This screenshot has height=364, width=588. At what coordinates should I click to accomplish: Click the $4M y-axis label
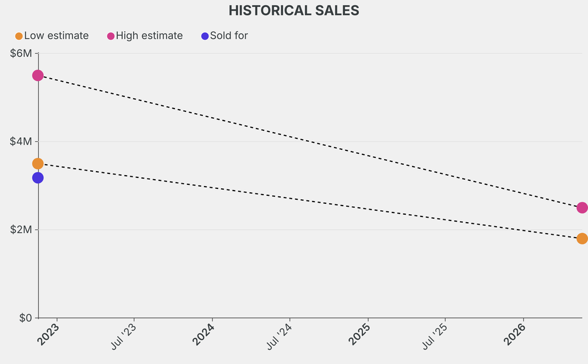[22, 141]
